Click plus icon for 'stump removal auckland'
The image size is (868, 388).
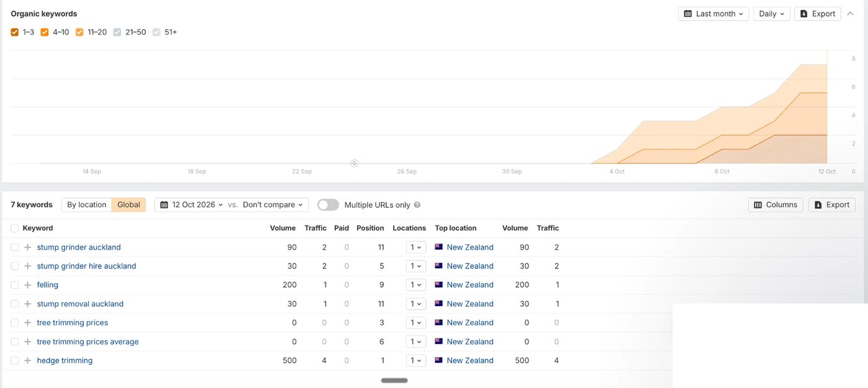pyautogui.click(x=27, y=304)
